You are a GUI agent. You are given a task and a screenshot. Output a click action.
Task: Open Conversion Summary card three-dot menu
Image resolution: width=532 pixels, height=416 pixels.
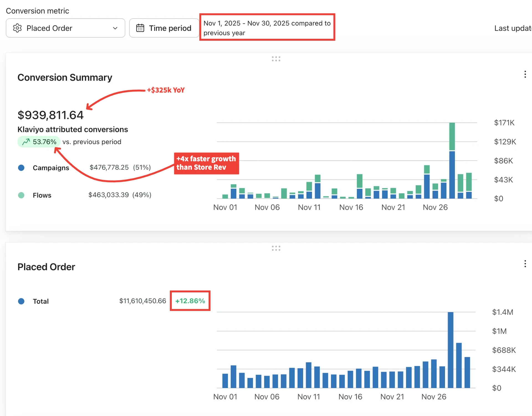point(525,74)
